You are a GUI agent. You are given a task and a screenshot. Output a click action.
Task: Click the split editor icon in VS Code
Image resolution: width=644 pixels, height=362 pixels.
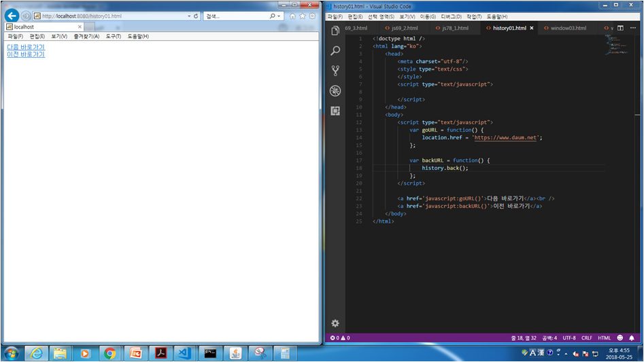click(620, 28)
